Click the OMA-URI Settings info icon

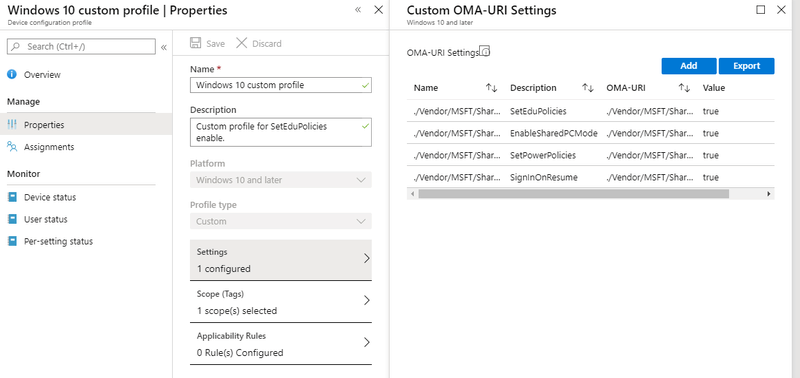[485, 51]
